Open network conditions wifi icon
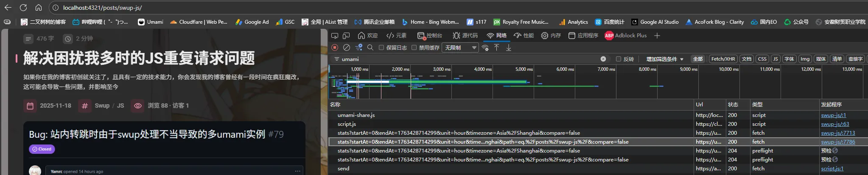Screen dimensions: 868x175 pos(485,48)
